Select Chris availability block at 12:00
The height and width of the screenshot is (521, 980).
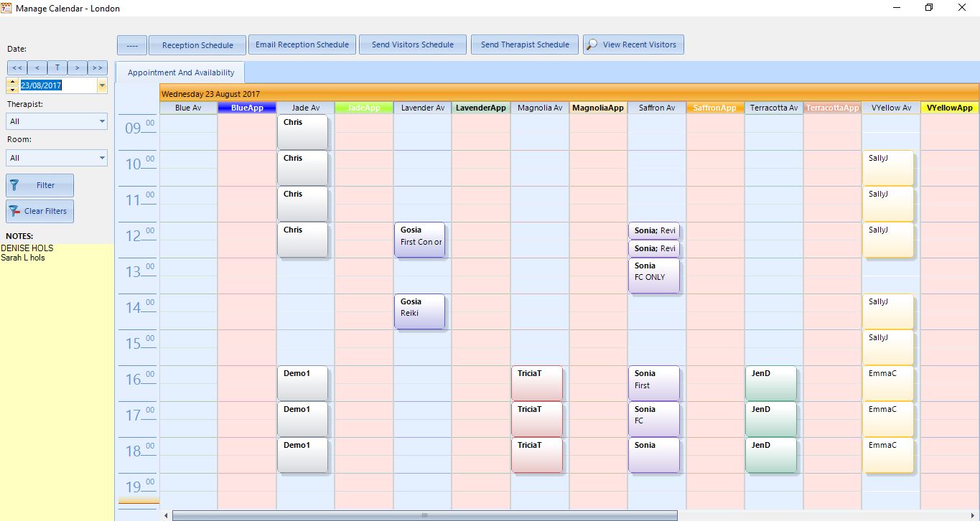pyautogui.click(x=302, y=240)
